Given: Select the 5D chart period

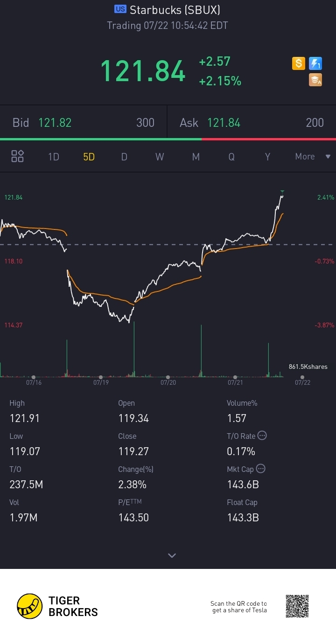Looking at the screenshot, I should pyautogui.click(x=89, y=157).
